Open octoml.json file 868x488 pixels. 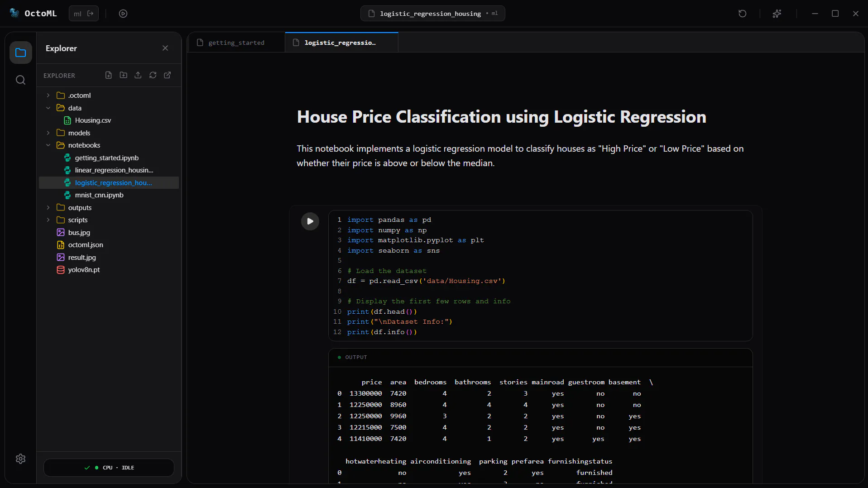pos(109,245)
